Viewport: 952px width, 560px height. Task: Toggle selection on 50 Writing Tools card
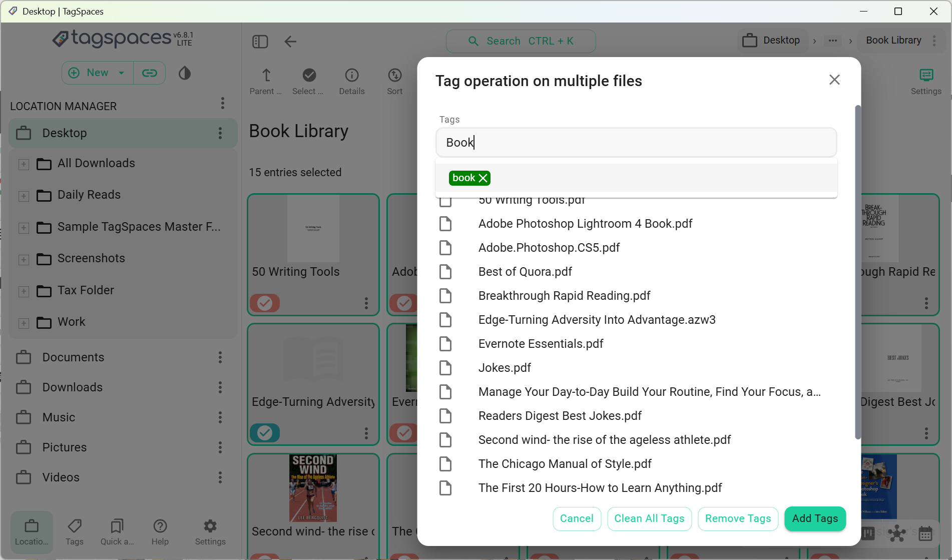(x=265, y=303)
